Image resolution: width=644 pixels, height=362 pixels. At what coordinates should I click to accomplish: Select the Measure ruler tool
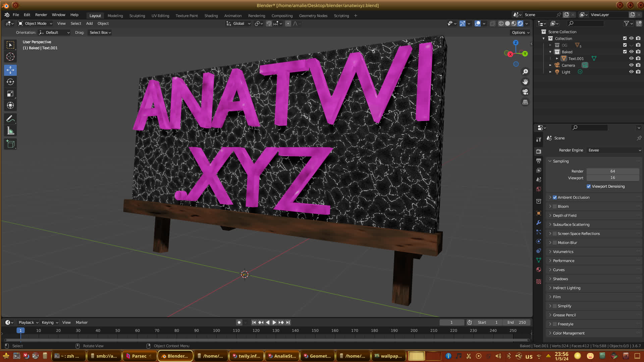pyautogui.click(x=10, y=131)
